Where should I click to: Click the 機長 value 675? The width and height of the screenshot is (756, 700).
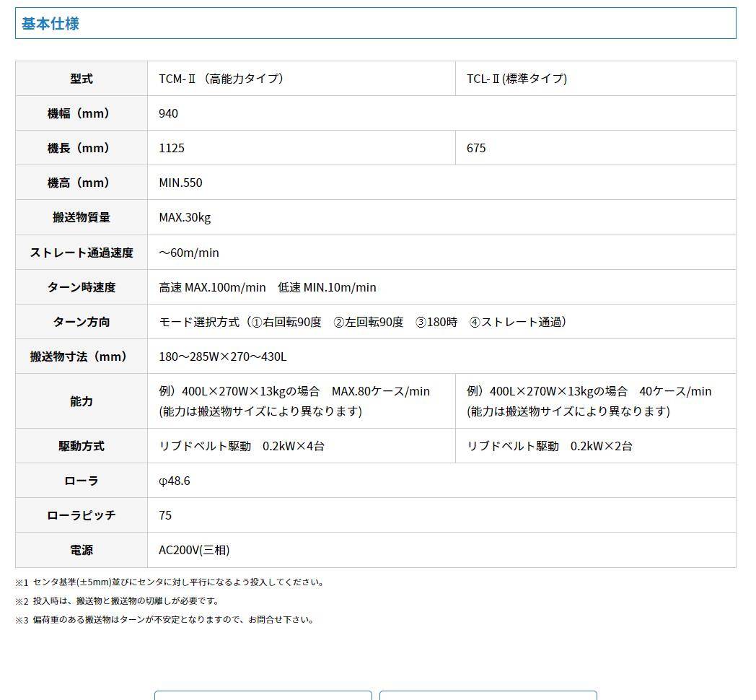(476, 148)
